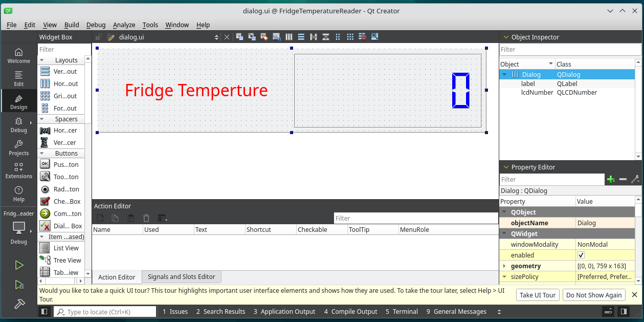Open the dialog.ui file selector dropdown
Image resolution: width=644 pixels, height=322 pixels.
[216, 37]
